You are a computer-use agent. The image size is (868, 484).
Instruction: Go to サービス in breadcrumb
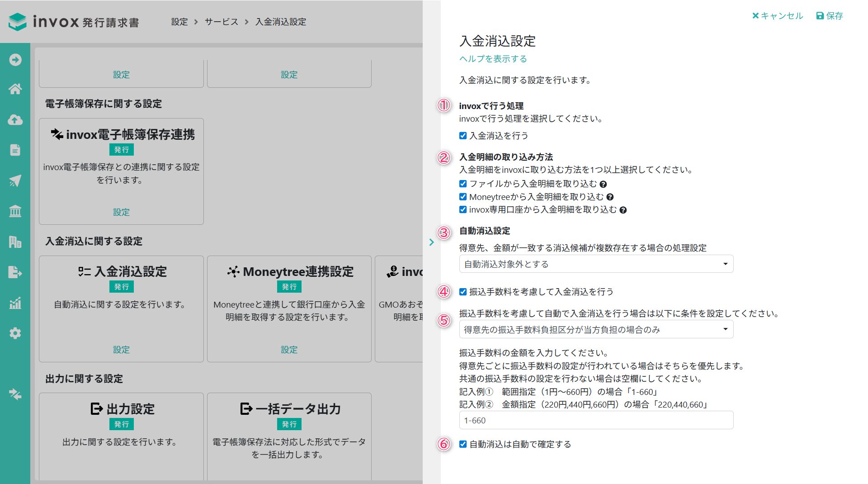tap(221, 22)
